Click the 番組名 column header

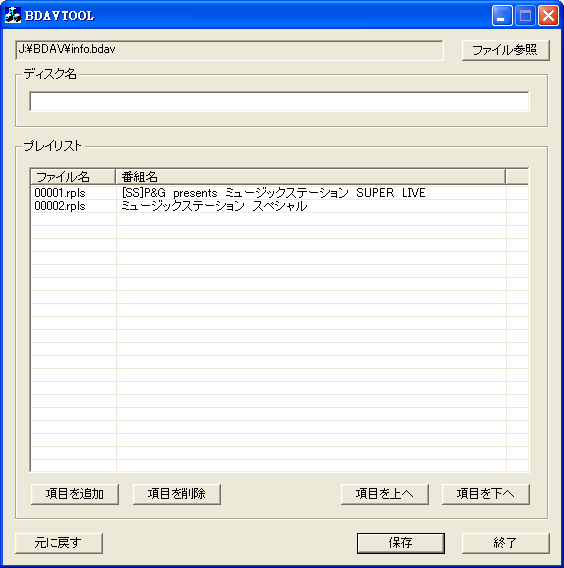coord(310,177)
